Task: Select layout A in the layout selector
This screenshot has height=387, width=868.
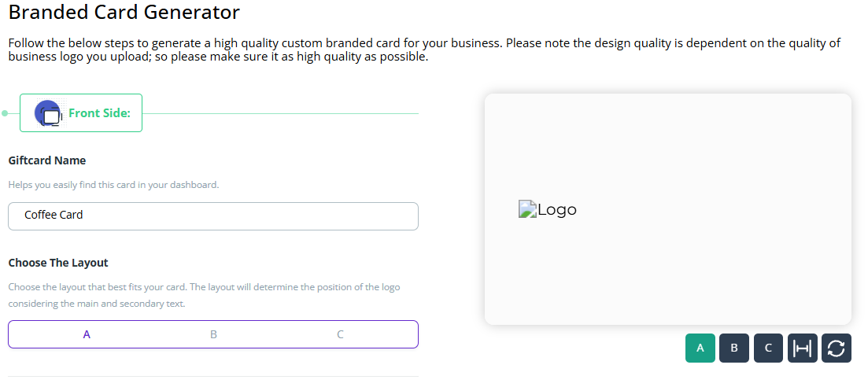Action: 87,334
